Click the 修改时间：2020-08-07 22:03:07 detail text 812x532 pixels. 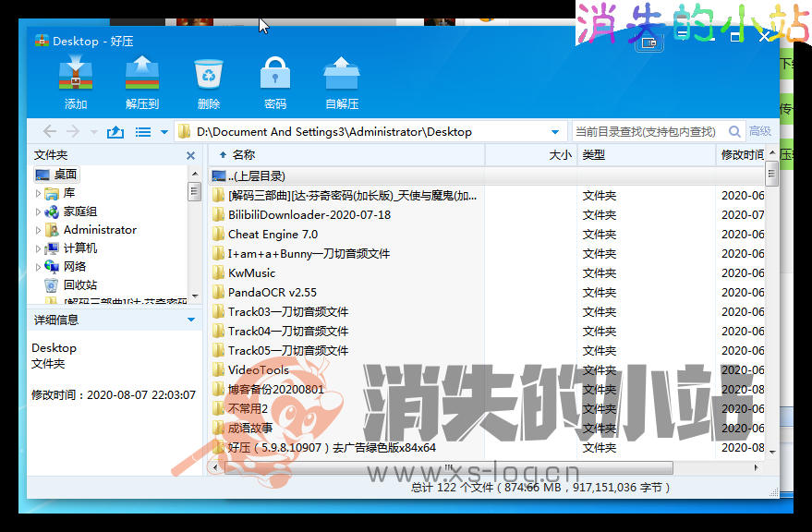pos(114,394)
